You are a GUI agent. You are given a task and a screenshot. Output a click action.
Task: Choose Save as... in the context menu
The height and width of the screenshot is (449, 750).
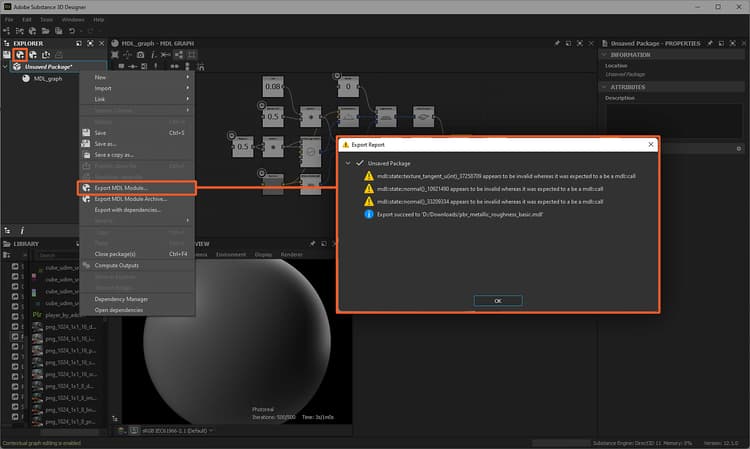pos(137,144)
